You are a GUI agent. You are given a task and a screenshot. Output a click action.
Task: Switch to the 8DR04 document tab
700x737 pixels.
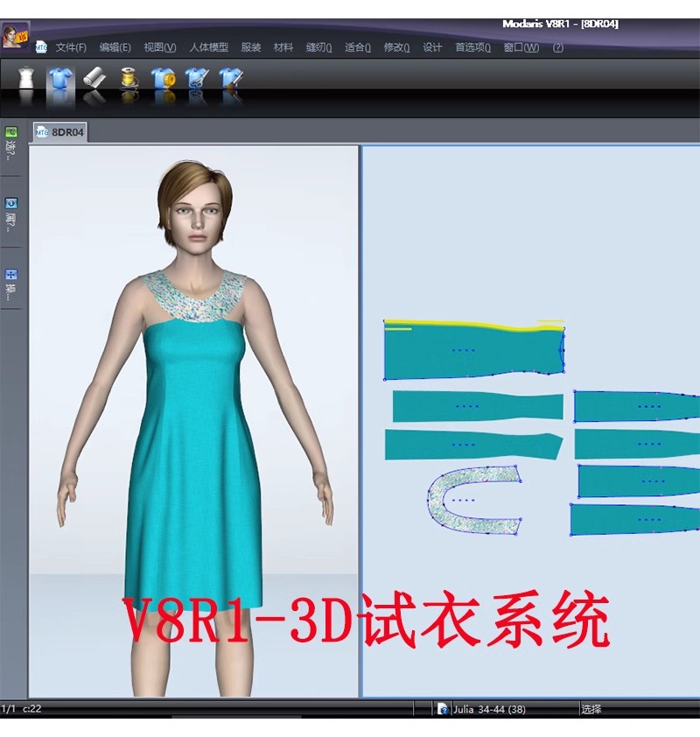pyautogui.click(x=59, y=132)
